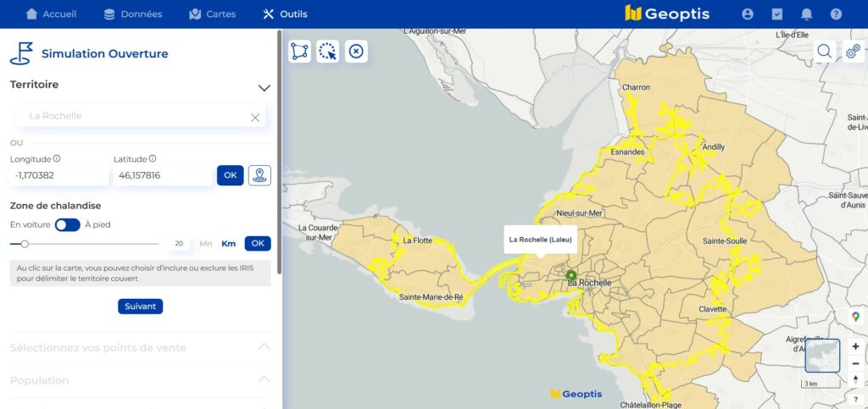Viewport: 868px width, 409px height.
Task: Open the Google Maps pin icon
Action: point(856,317)
